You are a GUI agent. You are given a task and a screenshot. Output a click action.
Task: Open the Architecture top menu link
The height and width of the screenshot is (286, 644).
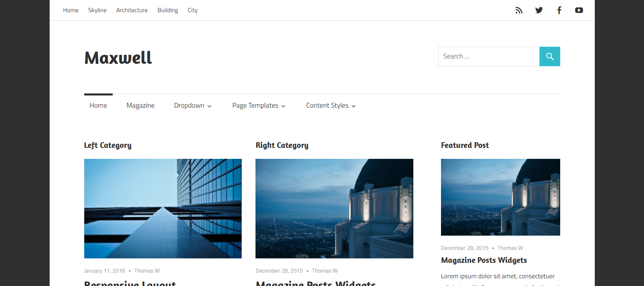(x=132, y=10)
